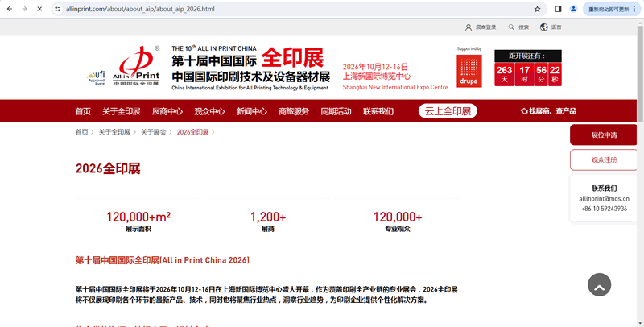
Task: Stop page loading with X button
Action: [x=39, y=9]
